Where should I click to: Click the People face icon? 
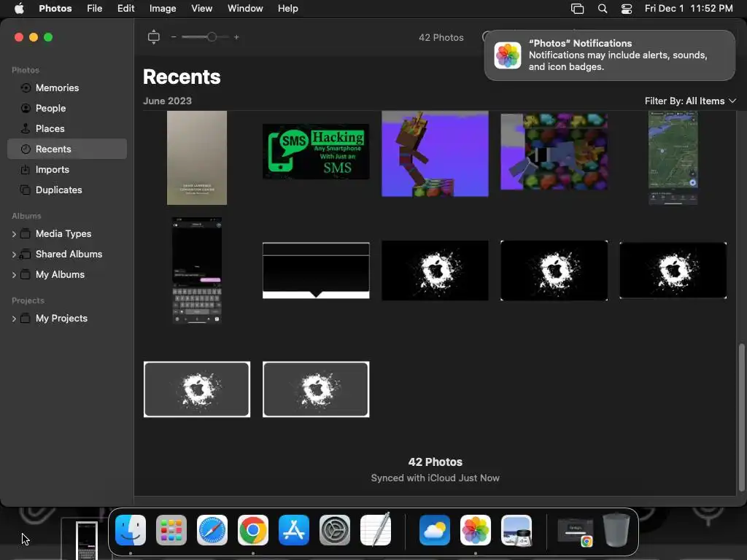(26, 108)
